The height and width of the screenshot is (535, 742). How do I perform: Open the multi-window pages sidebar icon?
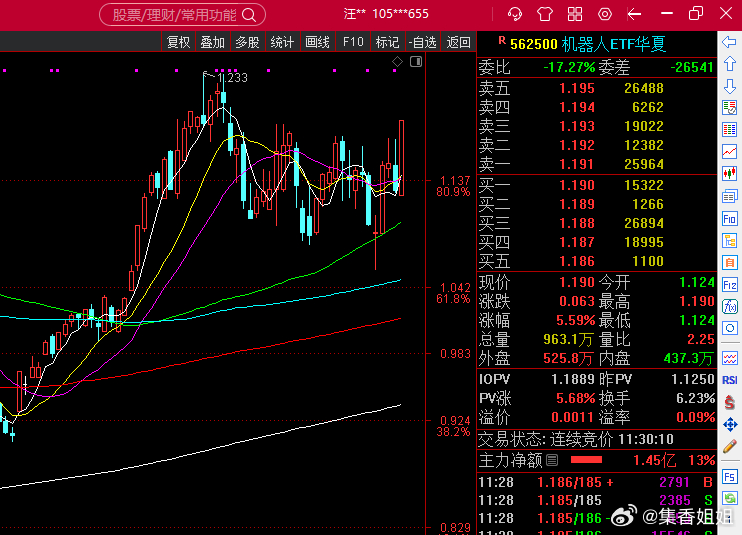[729, 196]
